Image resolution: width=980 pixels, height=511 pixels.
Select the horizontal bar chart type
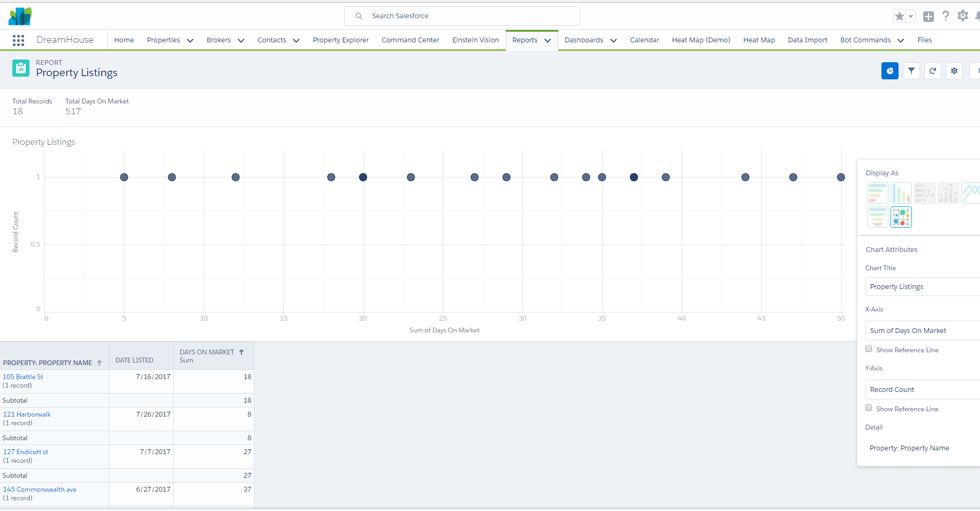click(877, 193)
